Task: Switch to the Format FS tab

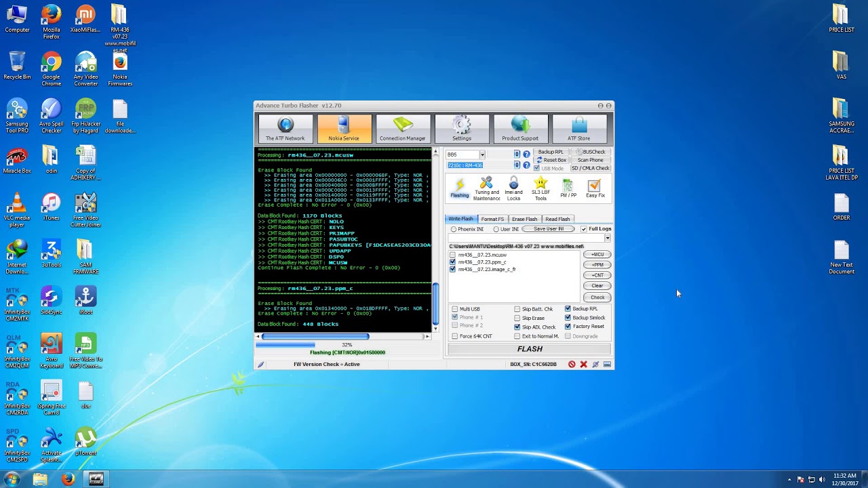Action: click(492, 219)
